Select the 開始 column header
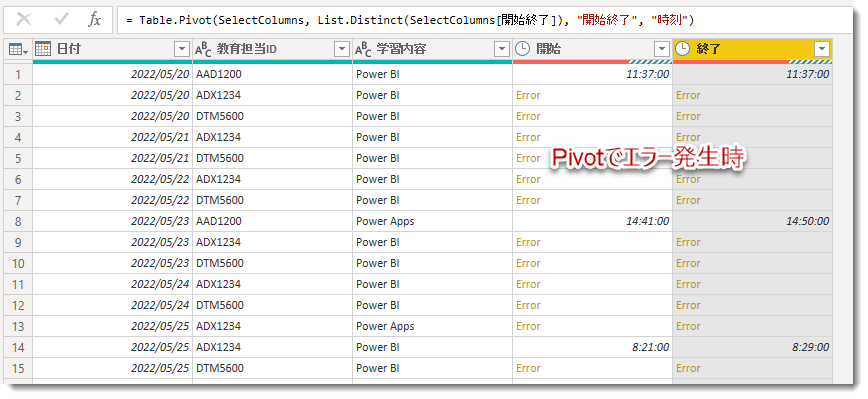Image resolution: width=868 pixels, height=399 pixels. tap(592, 49)
